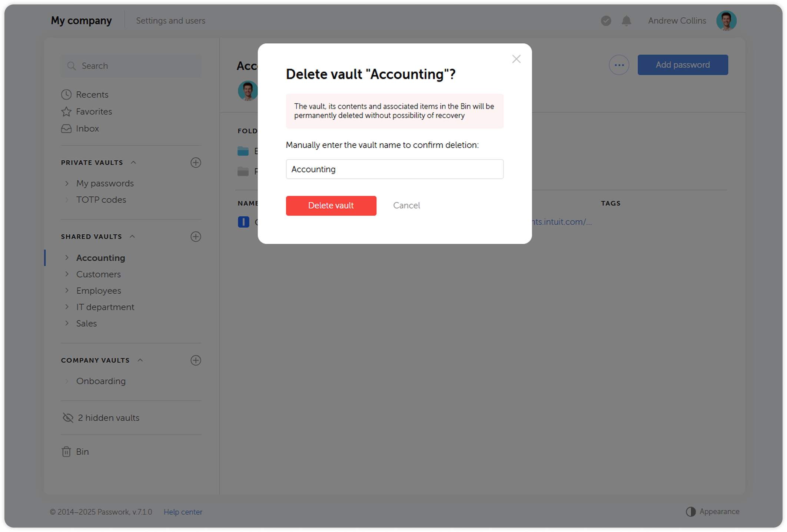This screenshot has height=532, width=787.
Task: Open Recents via the clock icon
Action: tap(66, 94)
